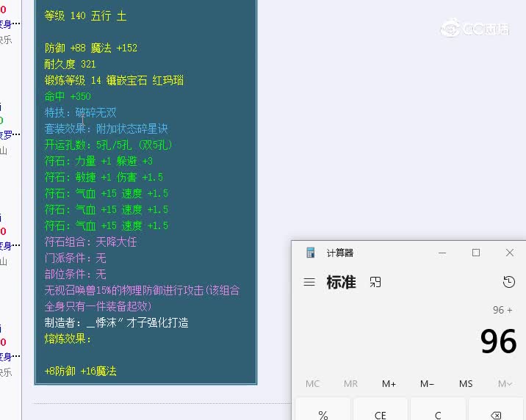Open calculator history panel icon
The image size is (526, 420).
coord(508,282)
